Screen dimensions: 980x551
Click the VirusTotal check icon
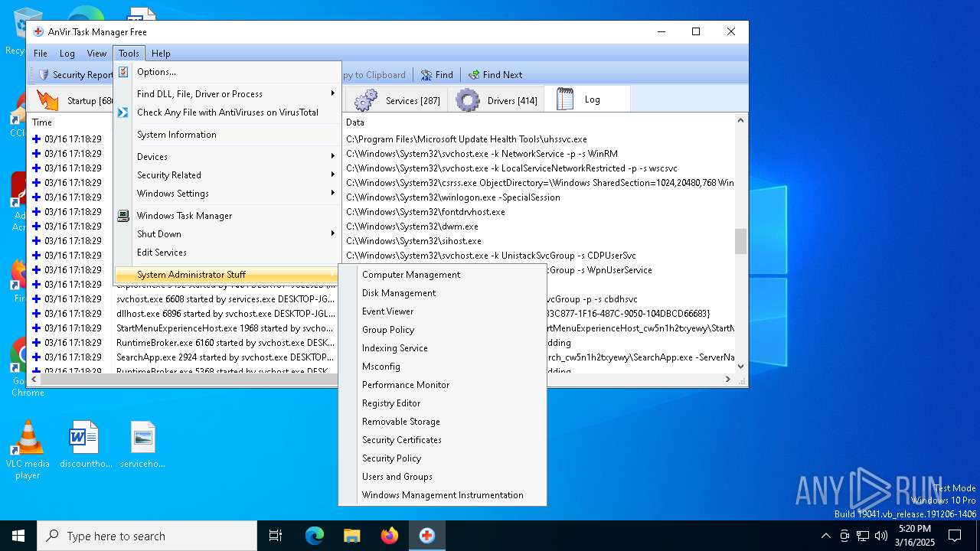(x=122, y=112)
